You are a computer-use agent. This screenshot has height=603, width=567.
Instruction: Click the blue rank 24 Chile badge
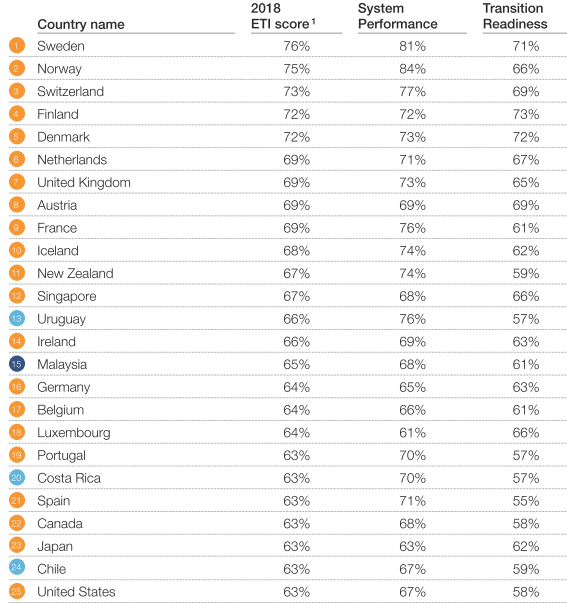pos(17,567)
